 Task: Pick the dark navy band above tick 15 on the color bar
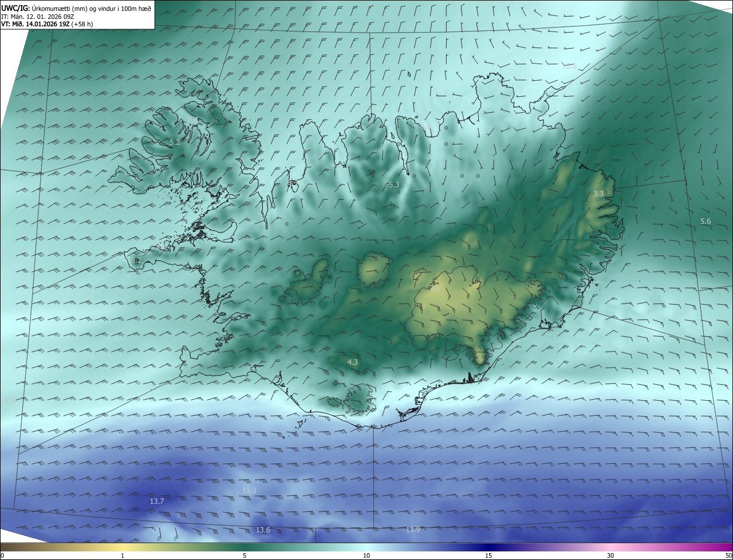pyautogui.click(x=488, y=547)
